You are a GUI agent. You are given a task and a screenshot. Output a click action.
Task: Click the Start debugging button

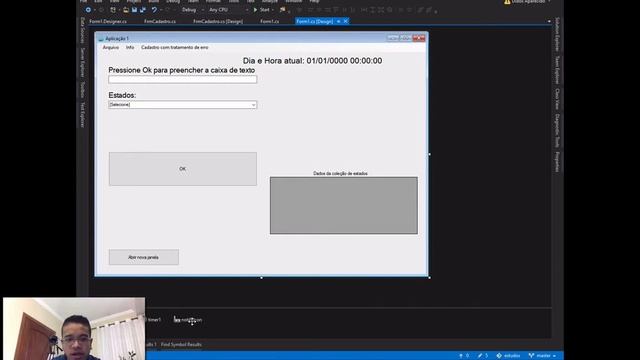(262, 10)
